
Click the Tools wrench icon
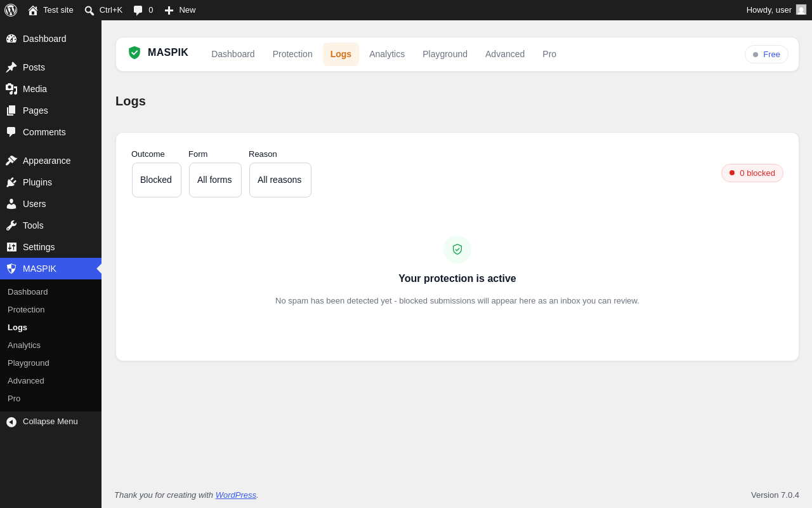[x=11, y=225]
